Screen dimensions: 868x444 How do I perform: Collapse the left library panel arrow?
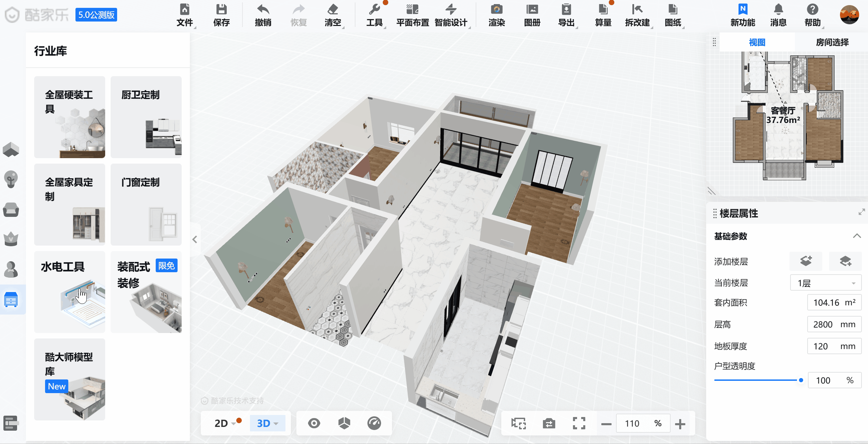click(195, 239)
